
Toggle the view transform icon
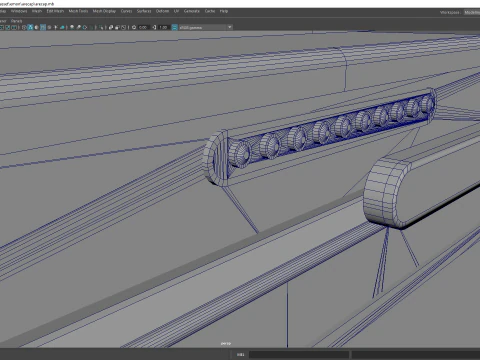(x=174, y=27)
